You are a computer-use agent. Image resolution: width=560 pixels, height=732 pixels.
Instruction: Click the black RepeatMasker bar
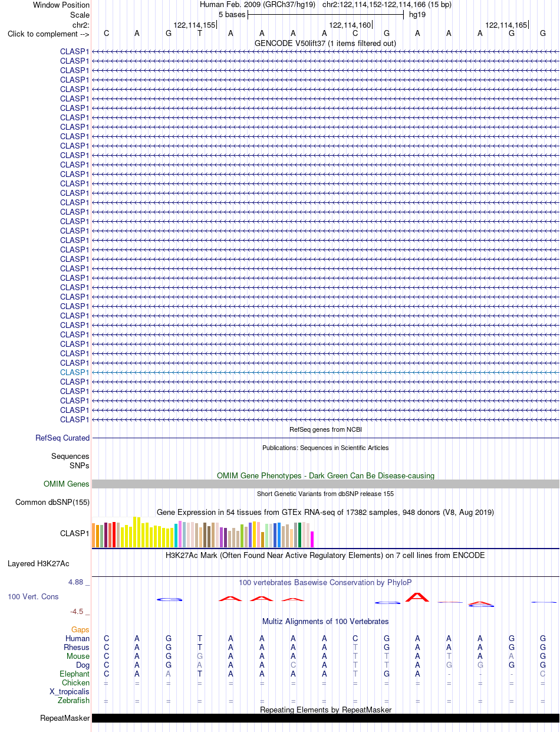coord(325,718)
